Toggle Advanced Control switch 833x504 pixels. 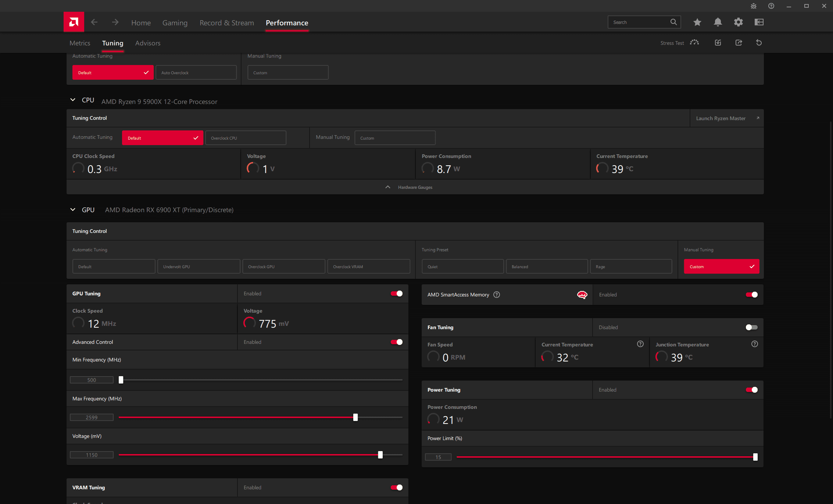396,342
